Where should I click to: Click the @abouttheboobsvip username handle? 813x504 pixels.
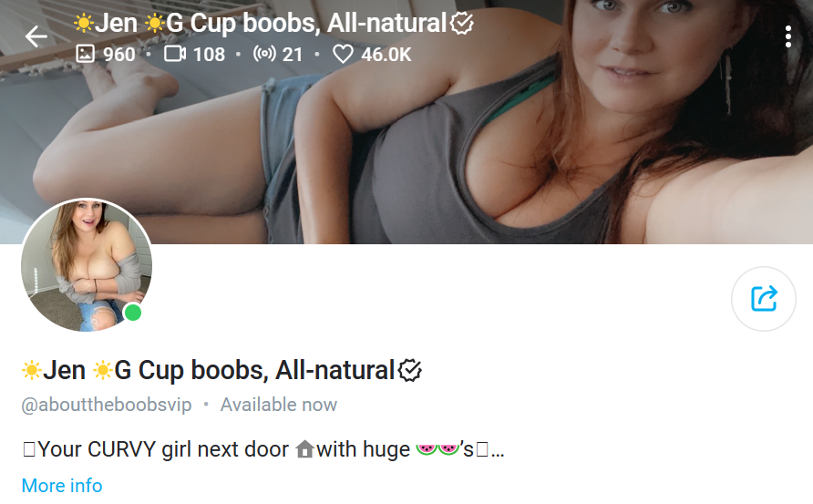click(x=107, y=405)
